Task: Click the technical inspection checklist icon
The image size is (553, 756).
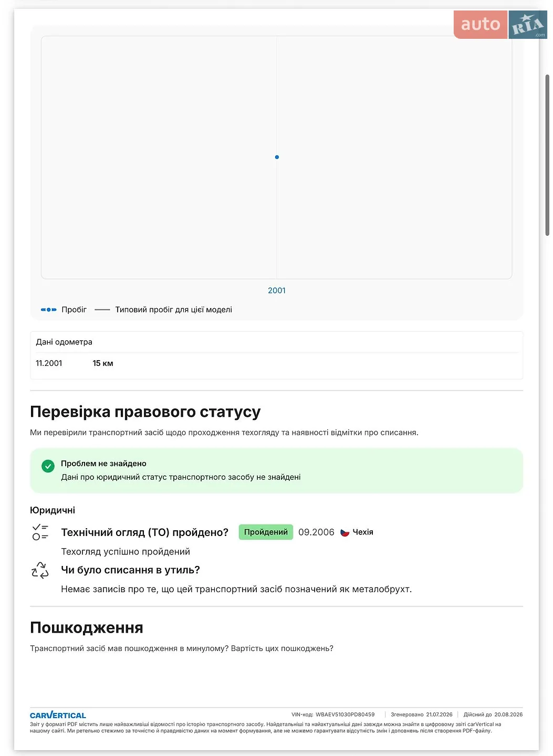Action: tap(40, 532)
